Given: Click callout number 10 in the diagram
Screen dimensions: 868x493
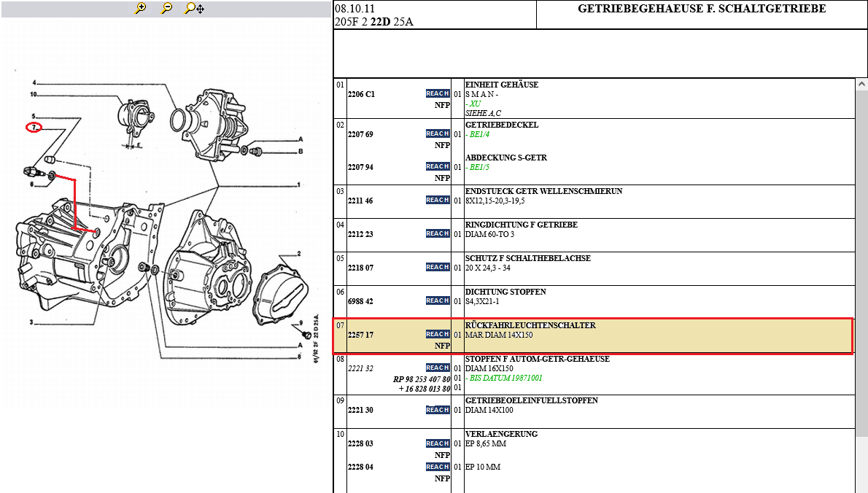Looking at the screenshot, I should pos(34,94).
